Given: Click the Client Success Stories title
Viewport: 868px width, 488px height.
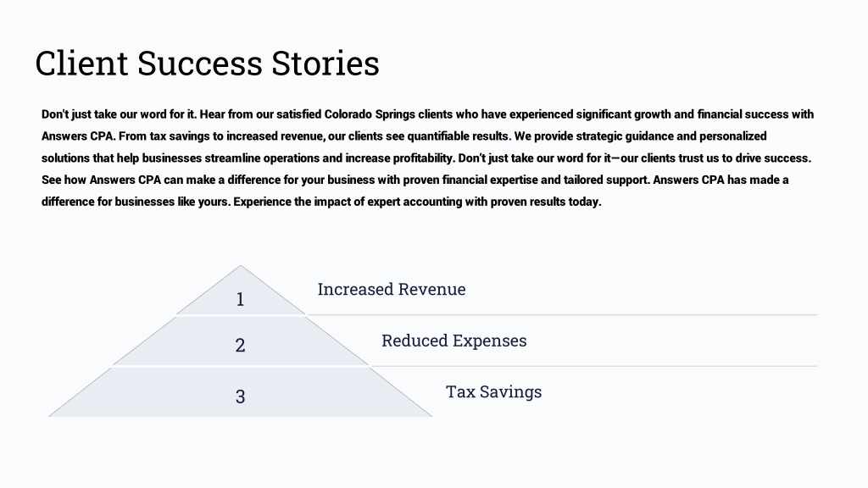Looking at the screenshot, I should pyautogui.click(x=207, y=63).
